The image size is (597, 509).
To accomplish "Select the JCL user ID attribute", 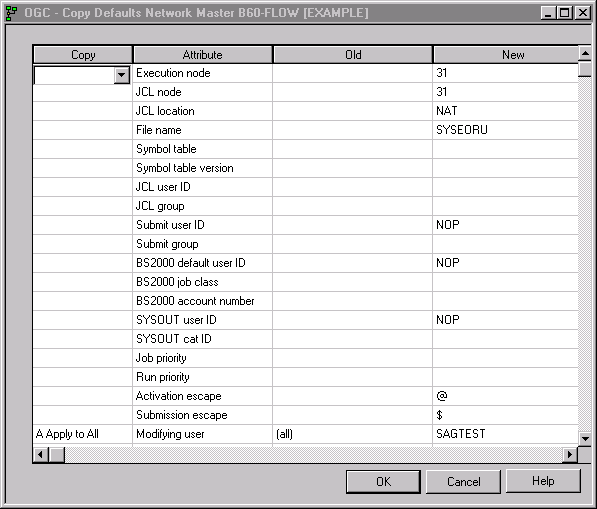I will pyautogui.click(x=203, y=187).
